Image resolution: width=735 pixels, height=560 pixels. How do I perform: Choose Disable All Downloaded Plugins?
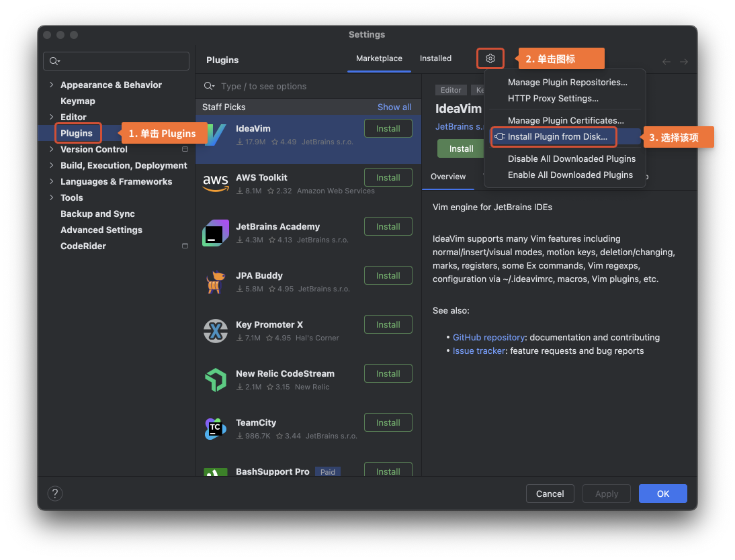tap(572, 159)
